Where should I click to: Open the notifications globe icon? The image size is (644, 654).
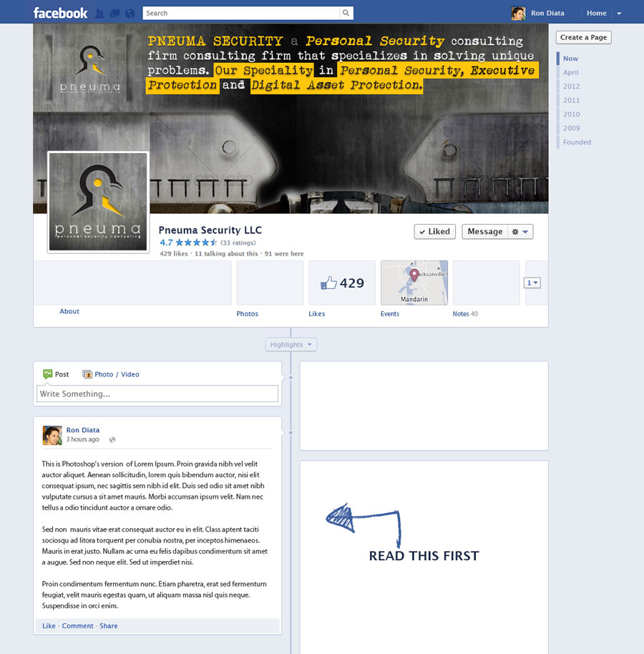(130, 14)
